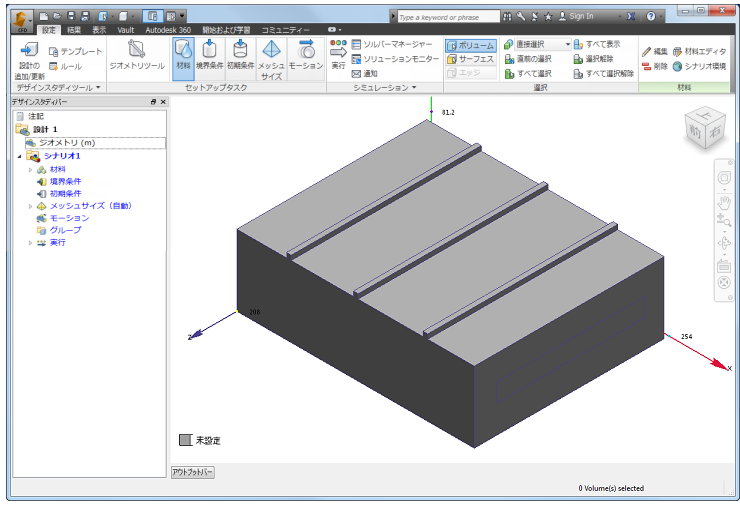The width and height of the screenshot is (740, 507).
Task: Switch to the Vault ribbon tab
Action: [126, 30]
